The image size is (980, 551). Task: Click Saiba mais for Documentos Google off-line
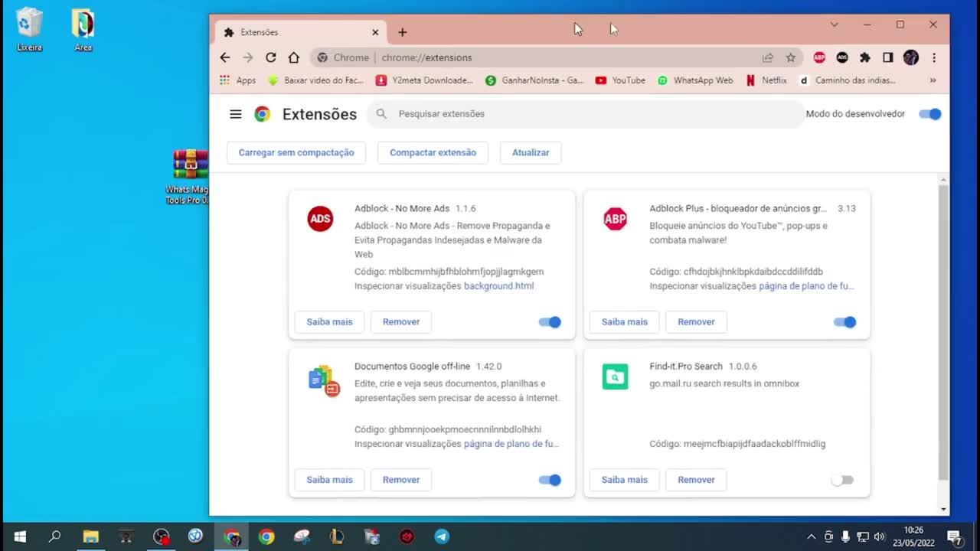coord(329,480)
